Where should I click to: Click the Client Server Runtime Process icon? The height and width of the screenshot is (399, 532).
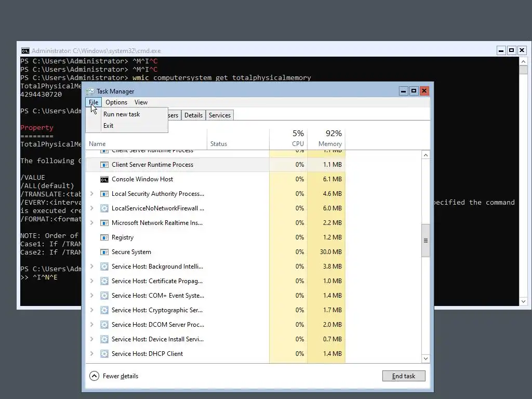(104, 165)
